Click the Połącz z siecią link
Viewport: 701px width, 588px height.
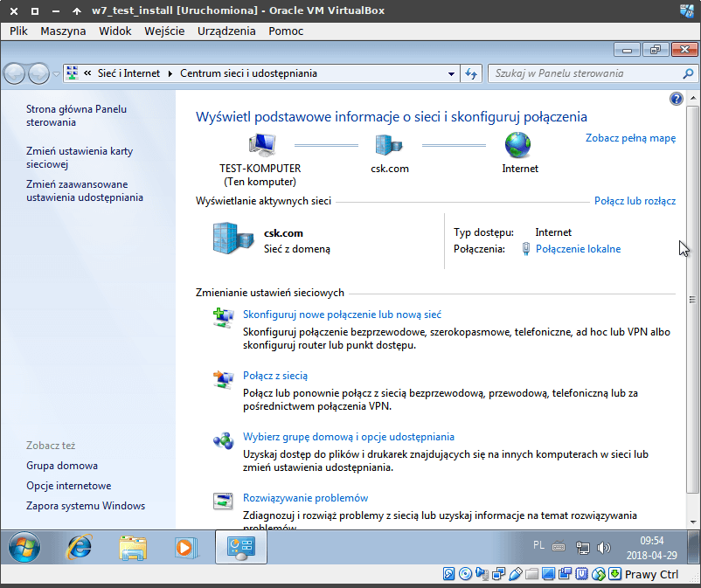[x=275, y=376]
